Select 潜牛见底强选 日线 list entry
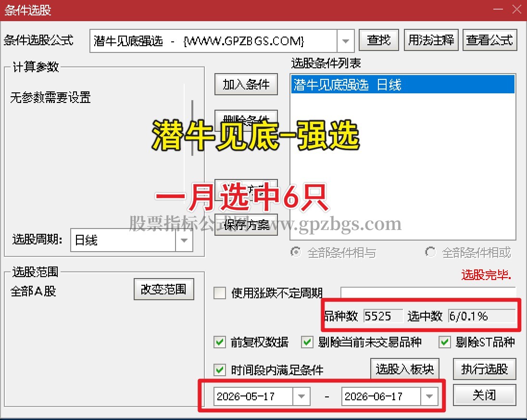Viewport: 527px width, 420px height. coord(402,84)
